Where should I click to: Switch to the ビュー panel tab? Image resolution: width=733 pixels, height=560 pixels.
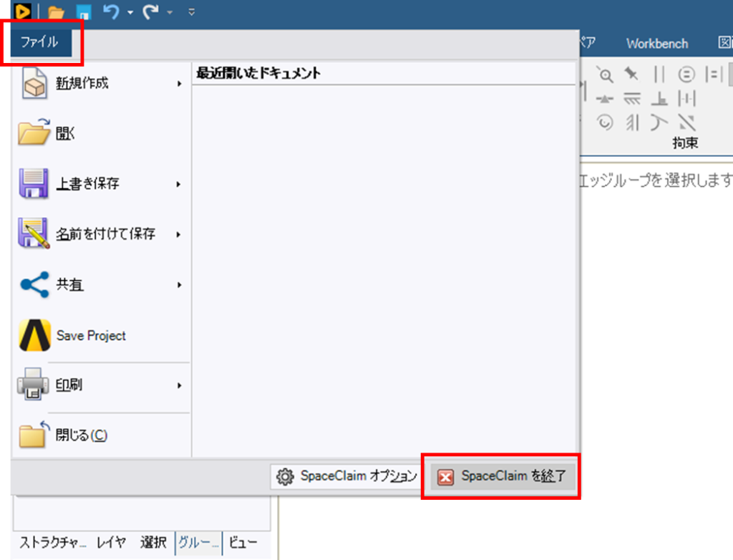(x=243, y=542)
